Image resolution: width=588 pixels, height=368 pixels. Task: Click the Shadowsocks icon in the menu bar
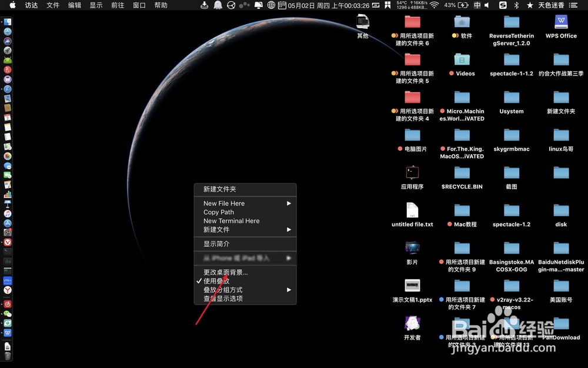[x=502, y=5]
